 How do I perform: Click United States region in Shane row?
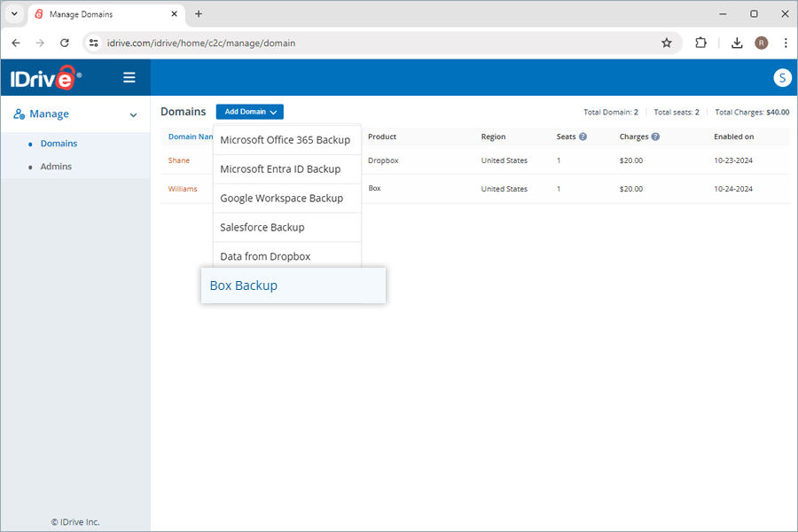click(x=504, y=160)
